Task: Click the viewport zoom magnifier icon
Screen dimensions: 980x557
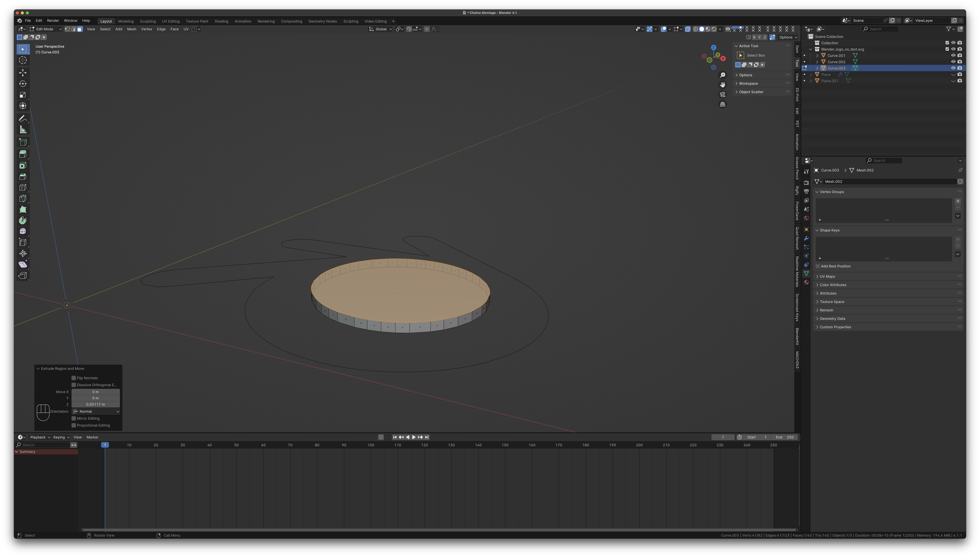Action: click(x=722, y=75)
